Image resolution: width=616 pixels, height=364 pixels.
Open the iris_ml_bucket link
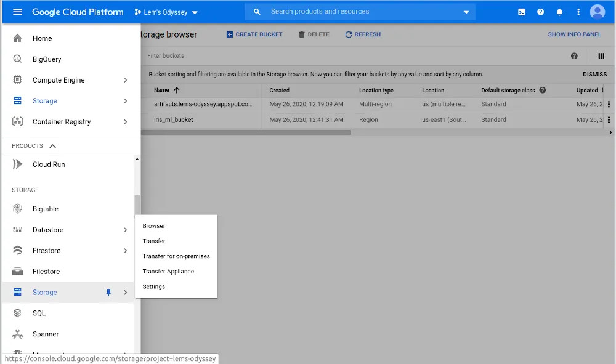pyautogui.click(x=173, y=119)
